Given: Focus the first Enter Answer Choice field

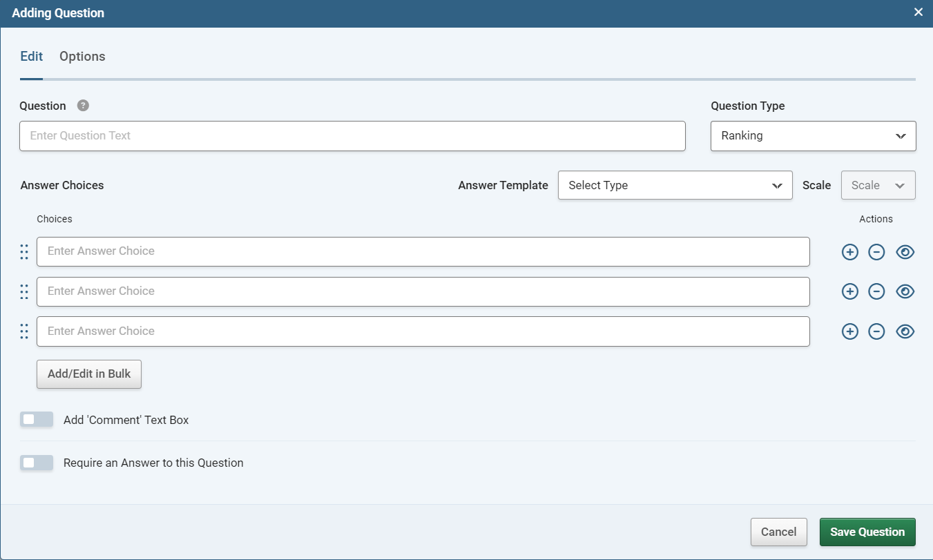Looking at the screenshot, I should 423,251.
